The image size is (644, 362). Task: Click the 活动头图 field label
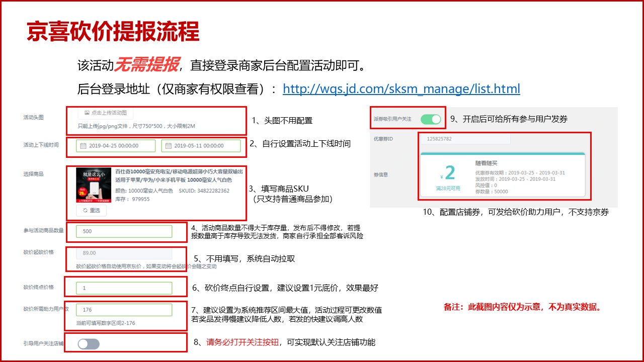tap(33, 117)
